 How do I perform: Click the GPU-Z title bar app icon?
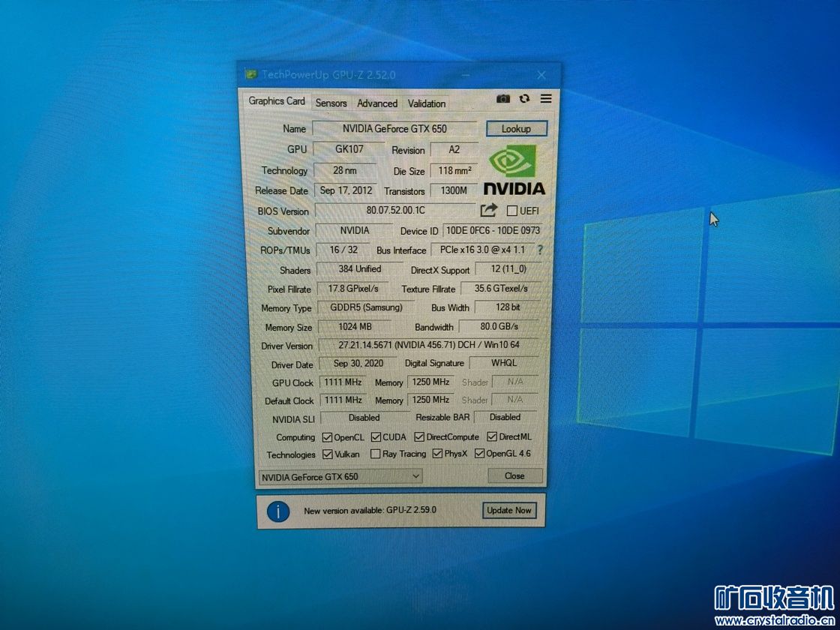tap(250, 74)
